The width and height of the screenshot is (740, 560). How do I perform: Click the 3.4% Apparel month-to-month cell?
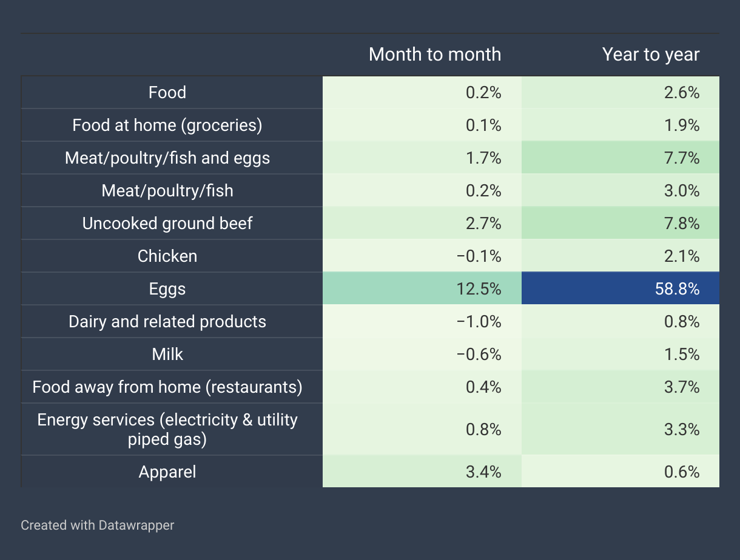click(422, 472)
